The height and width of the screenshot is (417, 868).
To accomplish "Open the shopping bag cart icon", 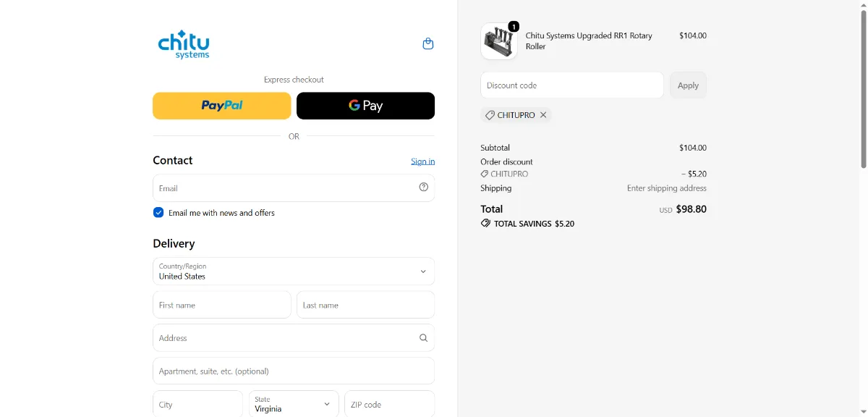I will coord(427,43).
